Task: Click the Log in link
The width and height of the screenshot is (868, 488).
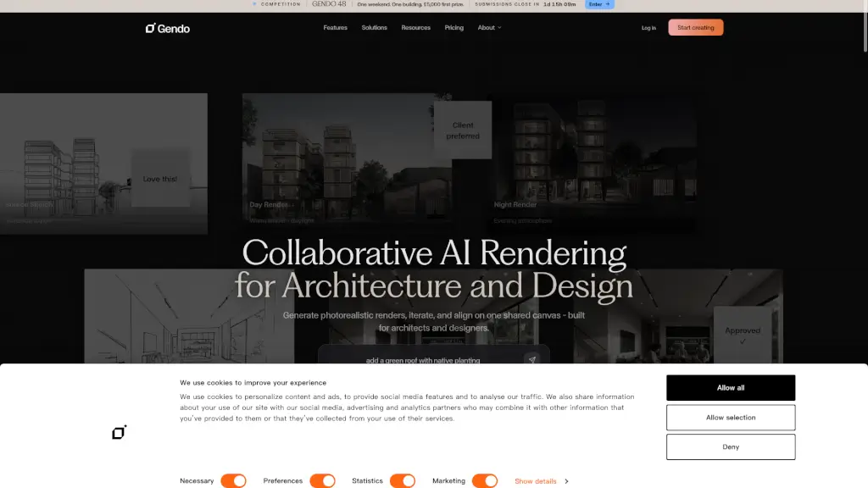Action: point(648,28)
